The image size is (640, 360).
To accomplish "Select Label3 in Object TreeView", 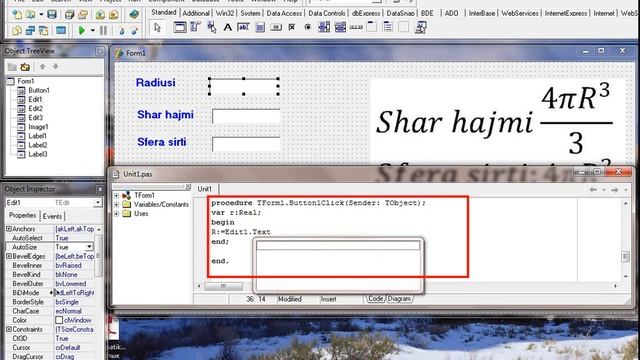I will pyautogui.click(x=38, y=154).
